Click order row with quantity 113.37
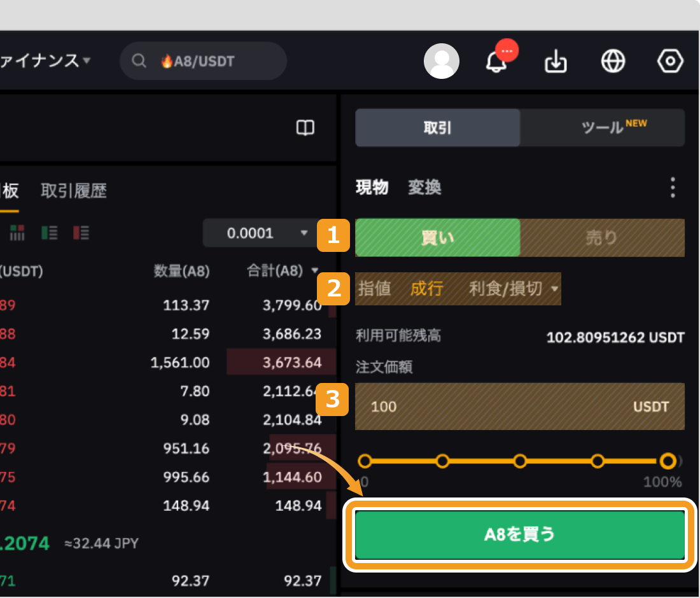 (168, 305)
